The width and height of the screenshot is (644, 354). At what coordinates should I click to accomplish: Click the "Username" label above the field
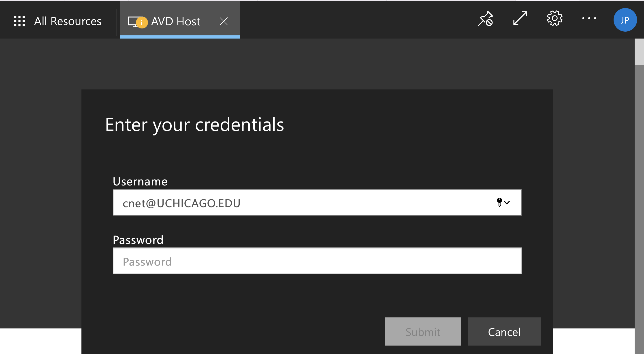(140, 181)
